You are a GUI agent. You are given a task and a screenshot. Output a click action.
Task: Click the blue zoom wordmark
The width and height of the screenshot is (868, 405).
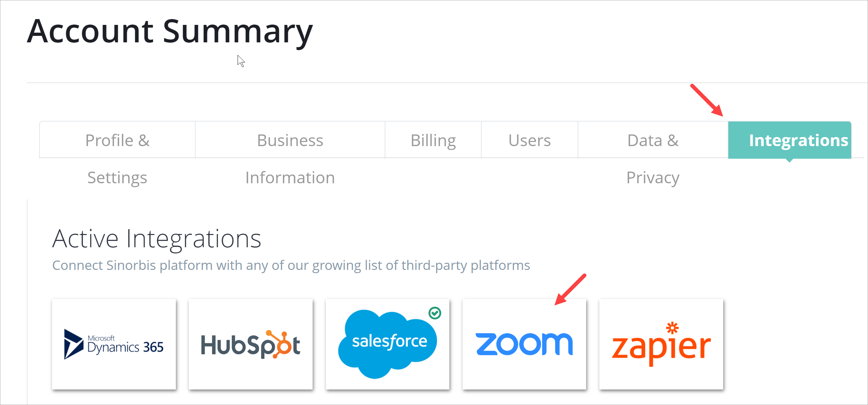[x=524, y=344]
